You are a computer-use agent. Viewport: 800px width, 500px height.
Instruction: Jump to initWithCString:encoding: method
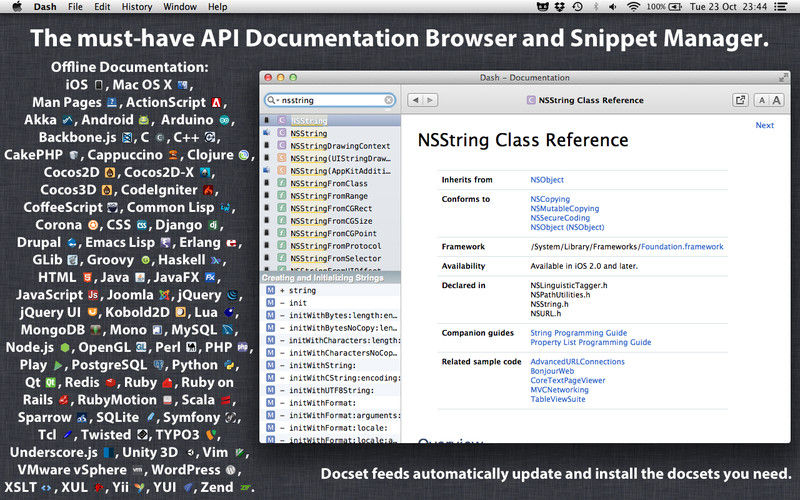[330, 378]
